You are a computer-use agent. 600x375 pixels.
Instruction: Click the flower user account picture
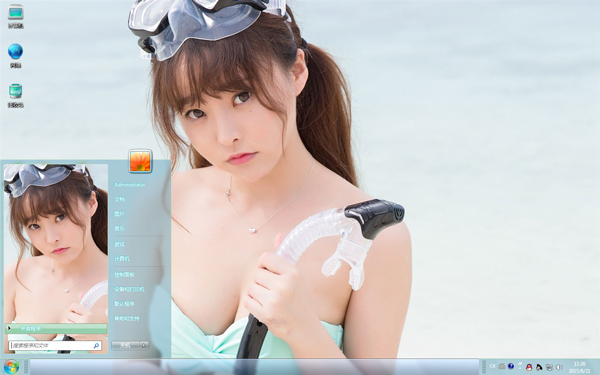point(140,161)
